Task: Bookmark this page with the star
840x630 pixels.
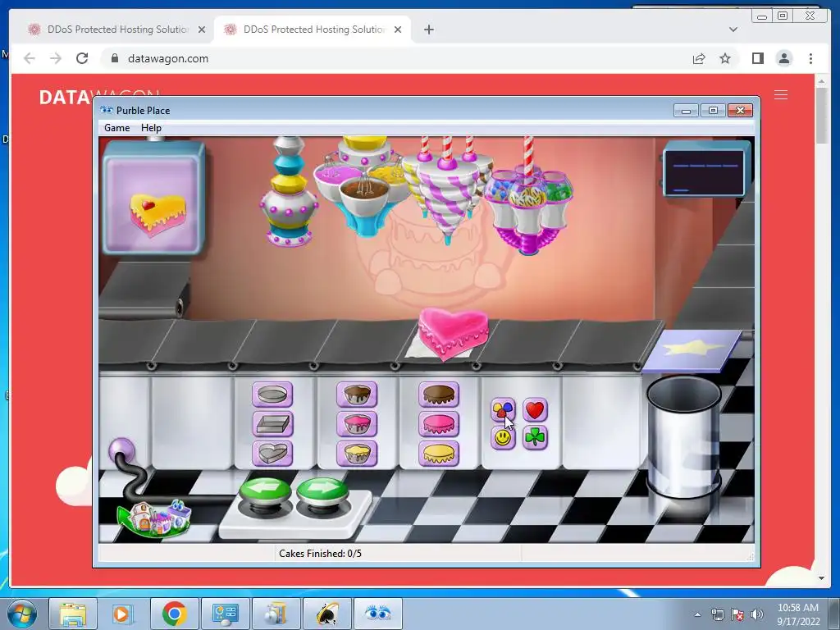Action: pyautogui.click(x=725, y=58)
